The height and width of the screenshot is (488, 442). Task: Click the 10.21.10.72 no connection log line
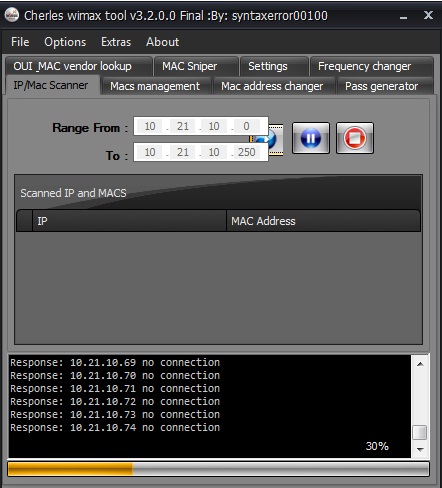pyautogui.click(x=115, y=401)
